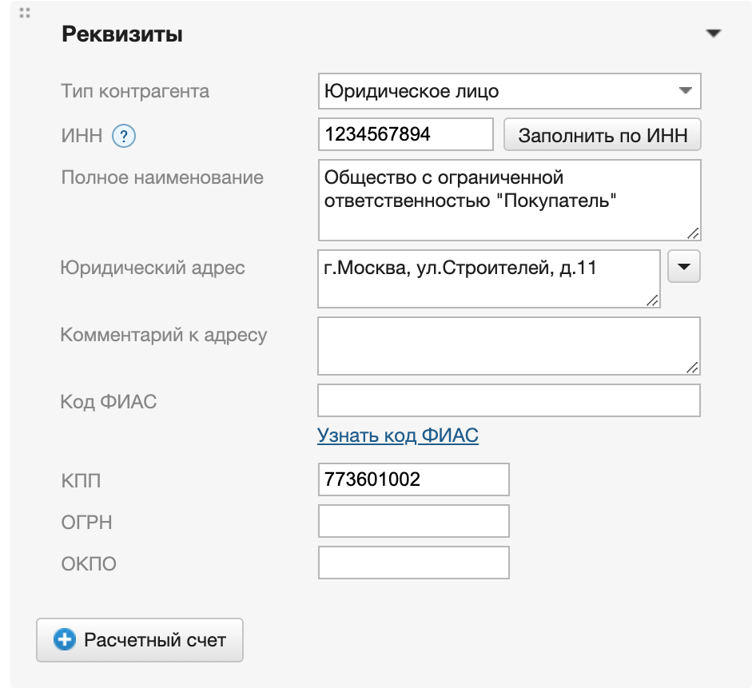Add a Расчетный счет
Viewport: 756px width, 700px height.
pos(140,640)
